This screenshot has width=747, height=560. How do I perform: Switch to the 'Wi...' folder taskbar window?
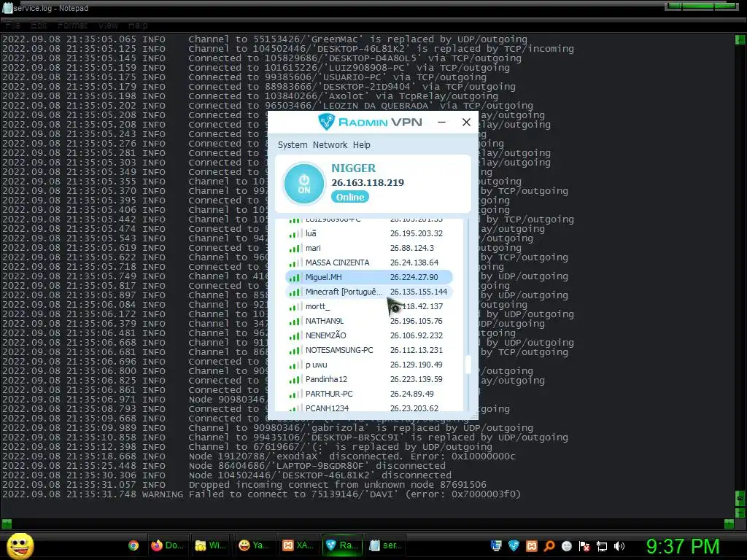pyautogui.click(x=211, y=545)
